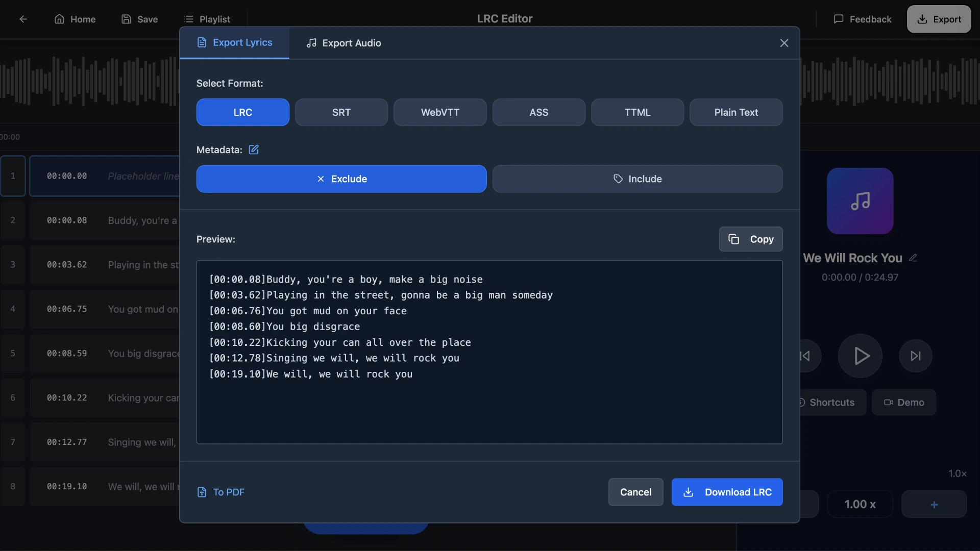Open the Playlist panel
Image resolution: width=980 pixels, height=551 pixels.
click(207, 19)
